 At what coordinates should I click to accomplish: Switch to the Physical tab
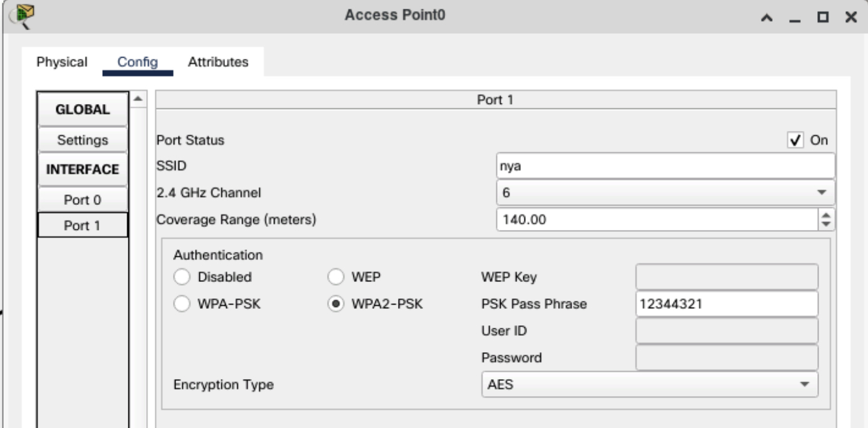pyautogui.click(x=61, y=62)
